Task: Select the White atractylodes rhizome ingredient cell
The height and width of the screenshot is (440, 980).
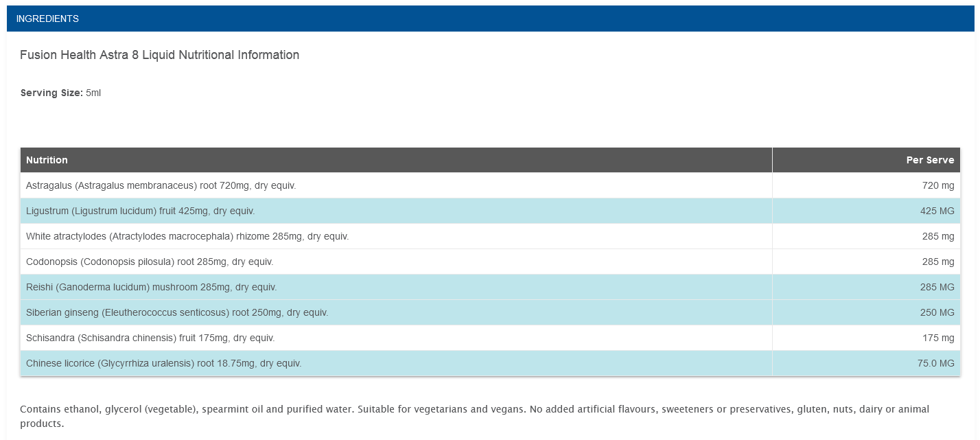Action: 396,236
